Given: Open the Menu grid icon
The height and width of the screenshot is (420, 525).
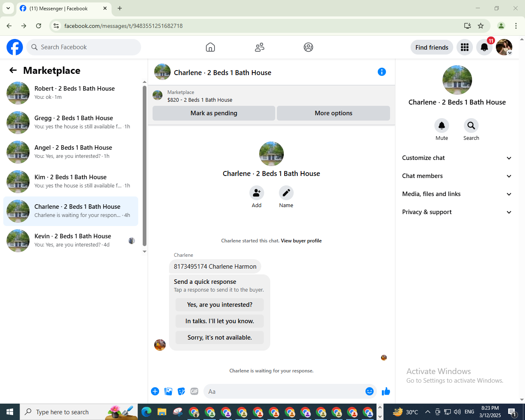Looking at the screenshot, I should (x=465, y=48).
